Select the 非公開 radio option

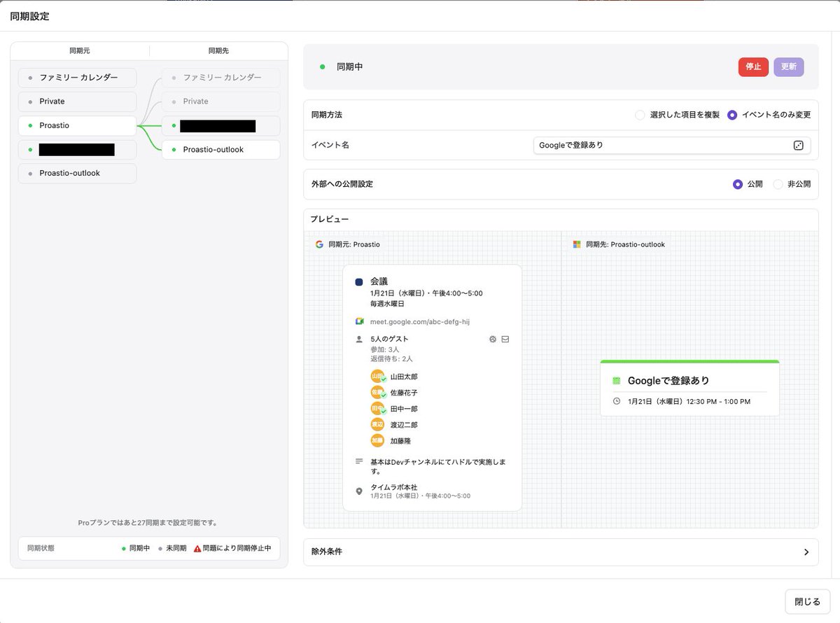[x=778, y=184]
